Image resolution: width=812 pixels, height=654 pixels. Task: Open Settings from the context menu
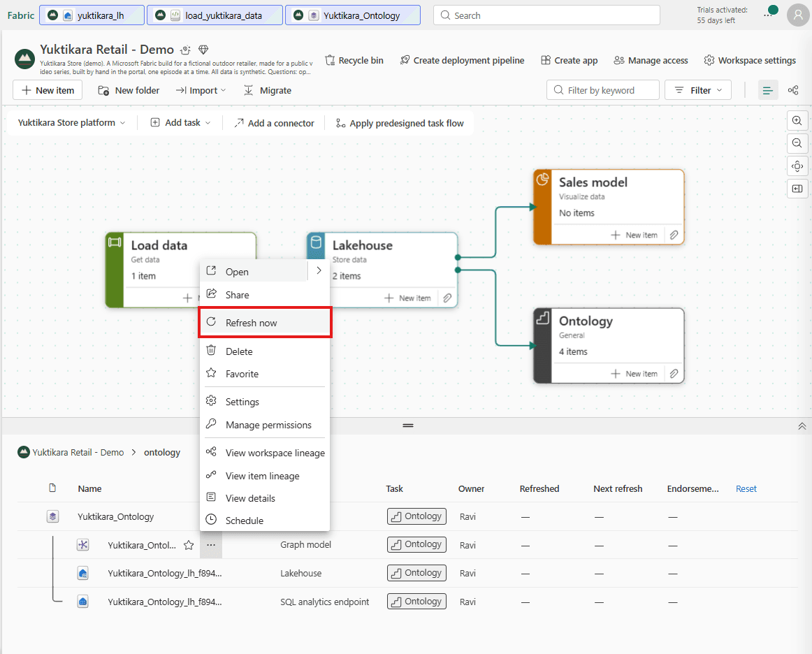pyautogui.click(x=265, y=402)
